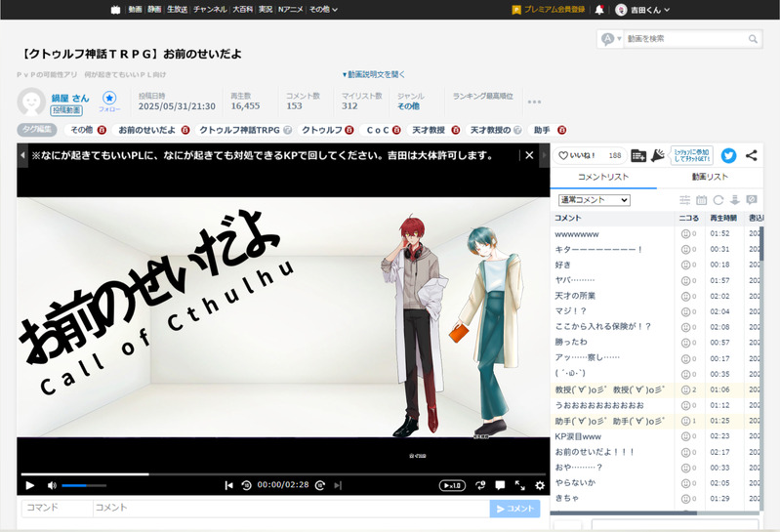Select the comment お前のせいだよ！！！
The height and width of the screenshot is (532, 780).
pyautogui.click(x=595, y=452)
